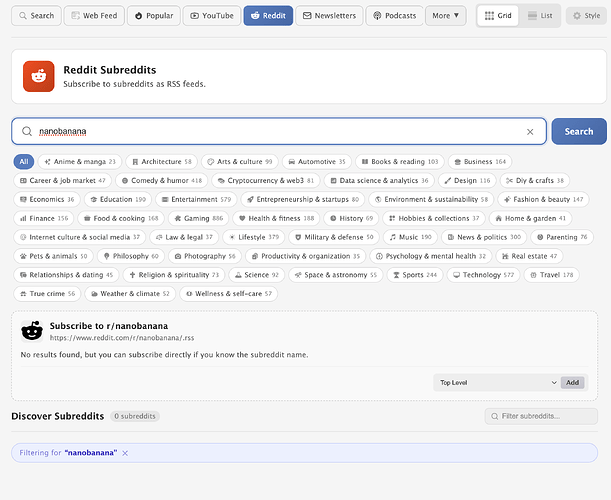The width and height of the screenshot is (611, 500).
Task: Open the Popular tab
Action: point(154,16)
